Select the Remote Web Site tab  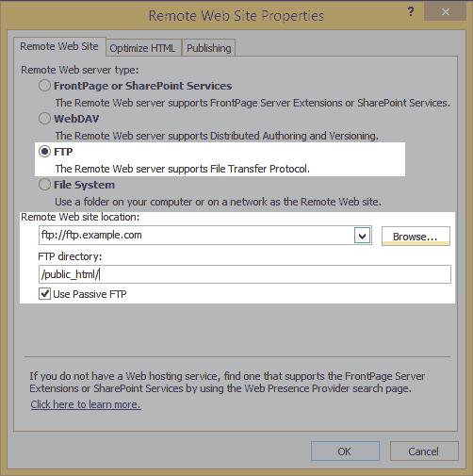(x=59, y=46)
